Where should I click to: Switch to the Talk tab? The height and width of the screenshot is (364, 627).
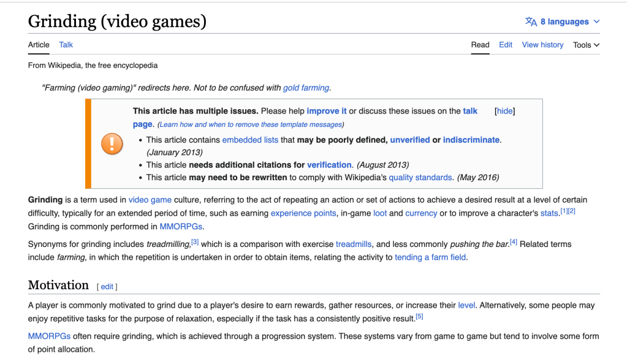[x=66, y=45]
